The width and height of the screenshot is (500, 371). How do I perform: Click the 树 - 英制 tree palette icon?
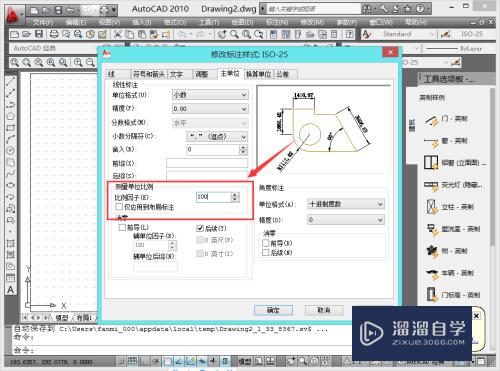[x=432, y=251]
